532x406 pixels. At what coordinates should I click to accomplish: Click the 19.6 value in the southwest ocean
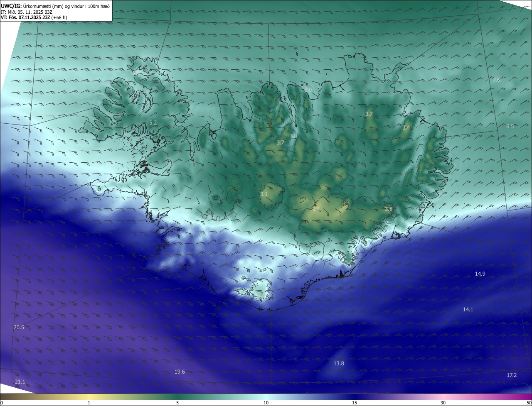tap(180, 372)
